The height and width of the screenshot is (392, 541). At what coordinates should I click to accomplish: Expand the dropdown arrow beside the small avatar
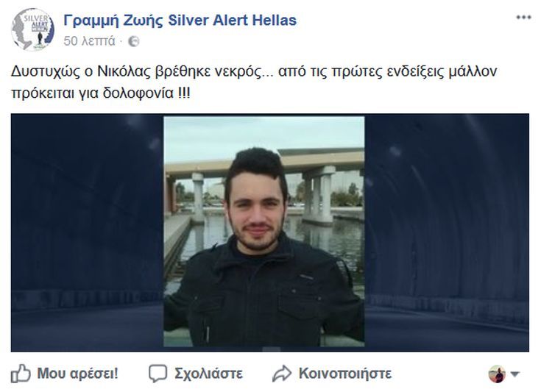tap(515, 374)
